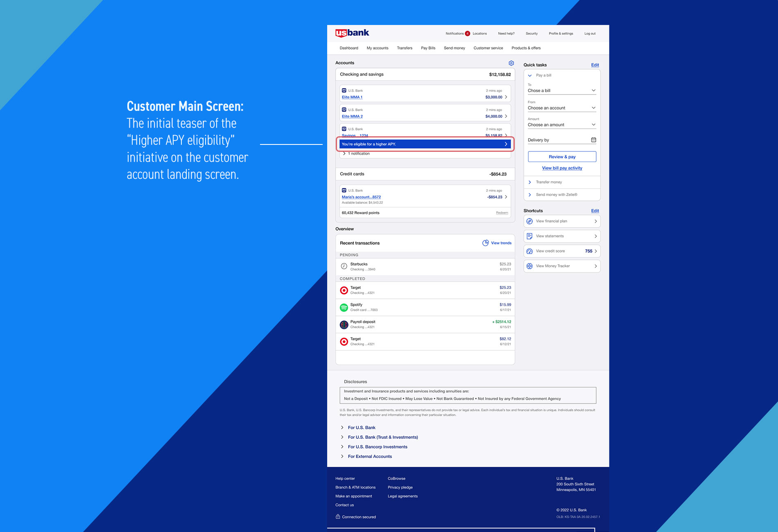Open the Security link in header
Image resolution: width=778 pixels, height=532 pixels.
coord(531,34)
